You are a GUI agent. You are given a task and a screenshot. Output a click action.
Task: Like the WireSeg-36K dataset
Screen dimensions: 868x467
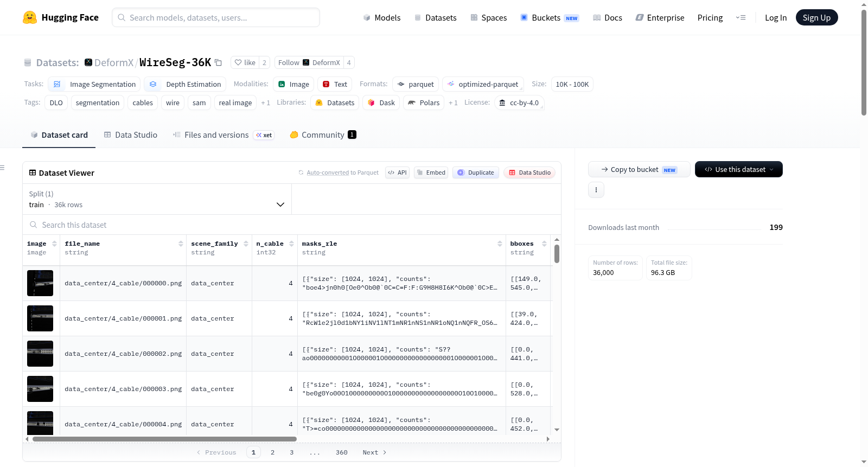[x=245, y=62]
